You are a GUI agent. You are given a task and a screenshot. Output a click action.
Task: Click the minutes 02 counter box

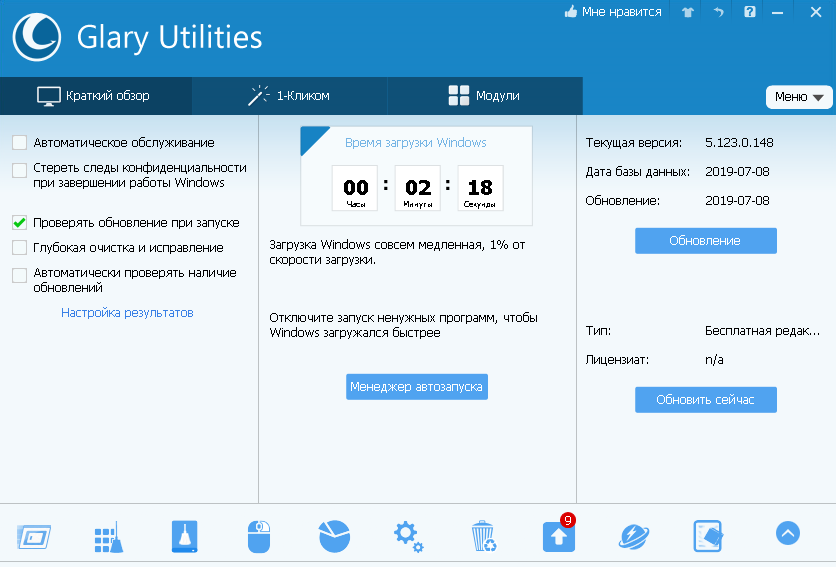pos(417,188)
